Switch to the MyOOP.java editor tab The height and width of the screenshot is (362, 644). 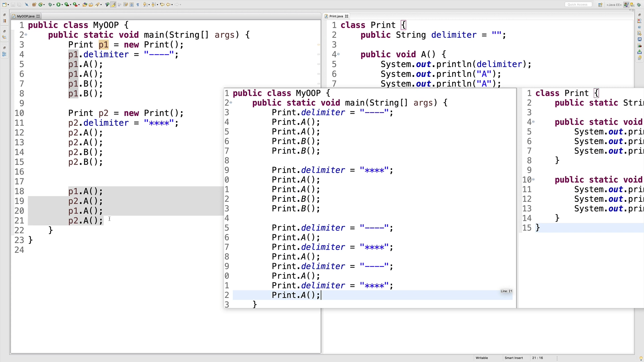point(25,16)
